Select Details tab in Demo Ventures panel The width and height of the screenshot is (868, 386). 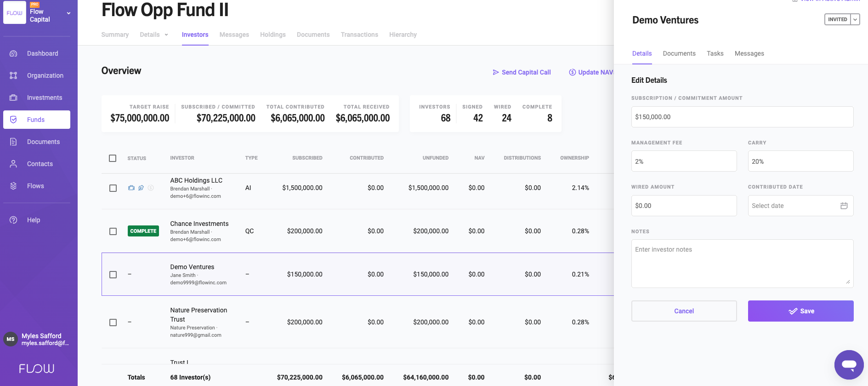(642, 53)
